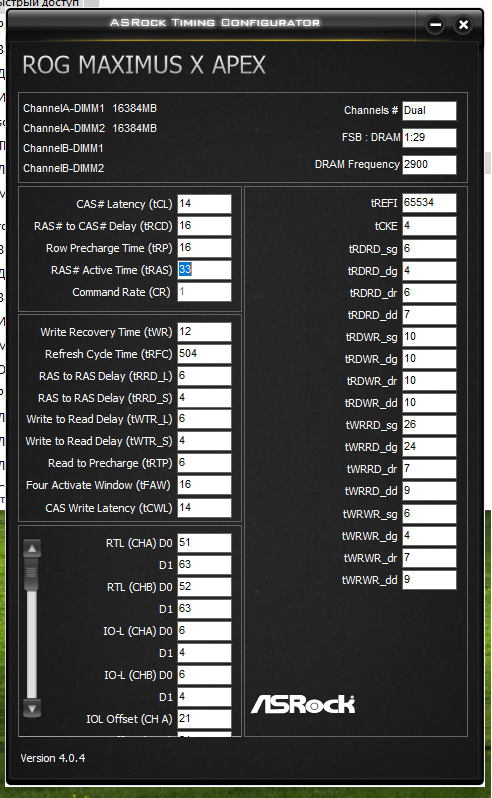Viewport: 492px width, 798px height.
Task: Click the ASRock logo
Action: tap(303, 704)
